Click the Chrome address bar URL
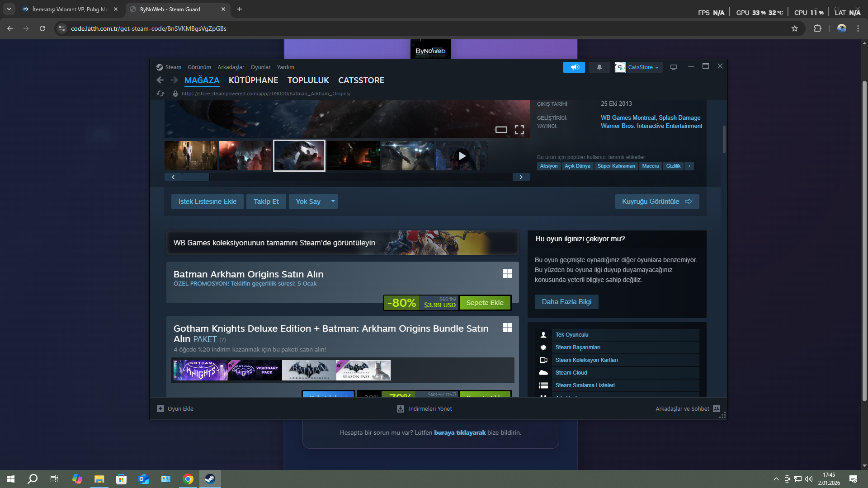 149,28
